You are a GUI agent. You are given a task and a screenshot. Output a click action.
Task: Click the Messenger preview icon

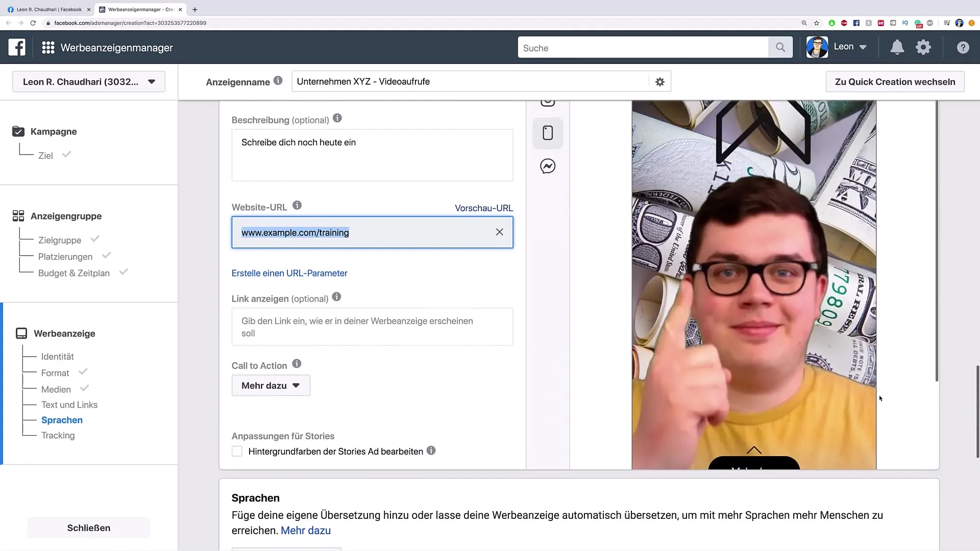[548, 166]
